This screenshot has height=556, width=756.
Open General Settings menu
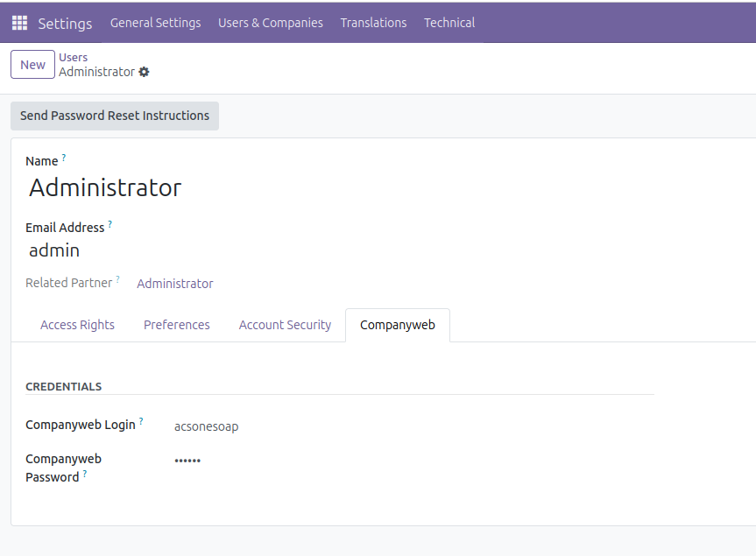[155, 23]
